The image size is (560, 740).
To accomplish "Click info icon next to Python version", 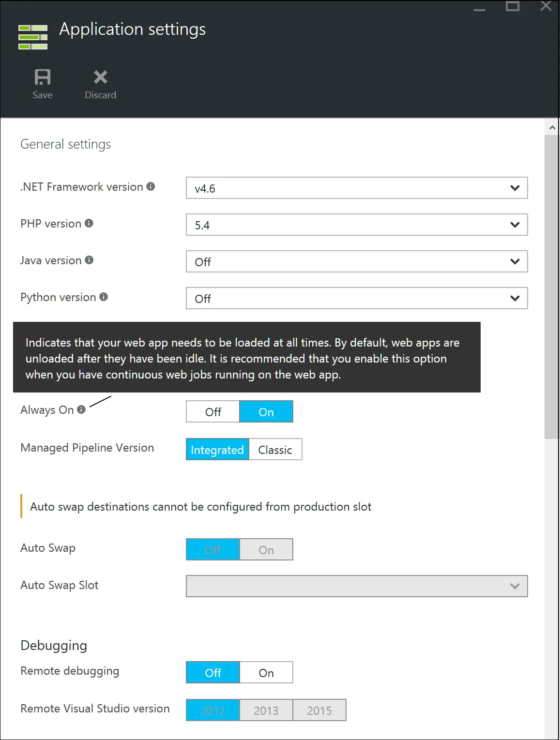I will click(x=104, y=297).
